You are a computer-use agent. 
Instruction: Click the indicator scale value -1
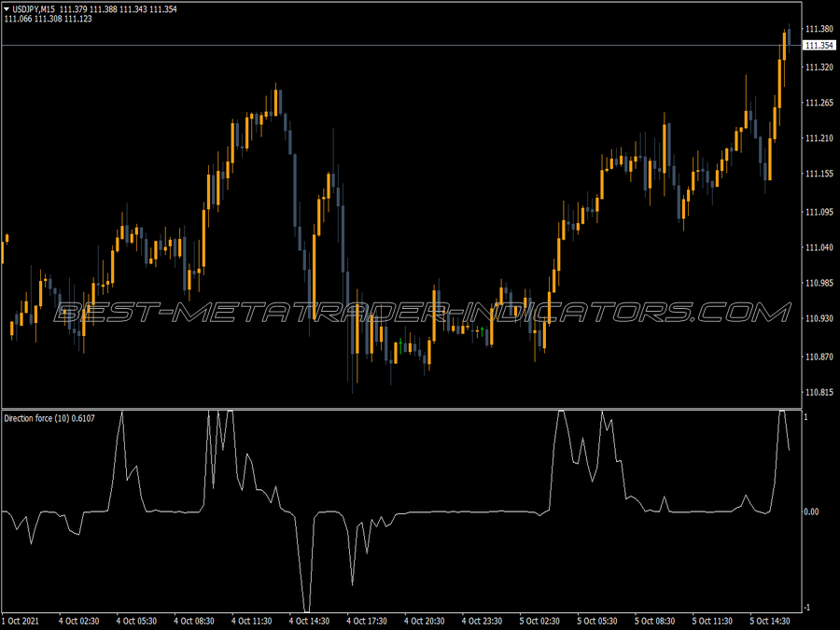[x=806, y=608]
